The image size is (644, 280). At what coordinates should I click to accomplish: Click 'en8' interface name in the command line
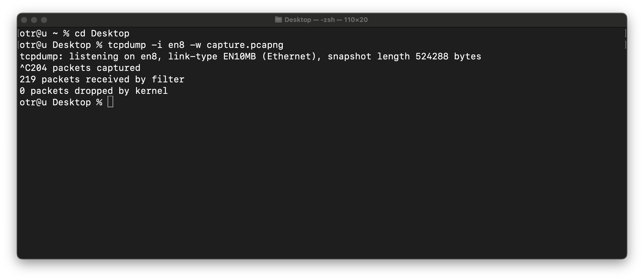(176, 45)
